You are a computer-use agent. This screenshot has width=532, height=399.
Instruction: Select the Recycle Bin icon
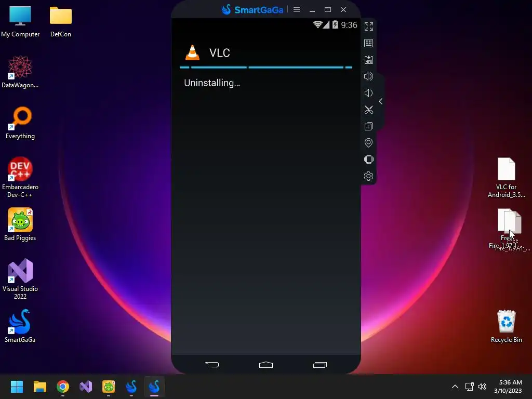(x=506, y=326)
